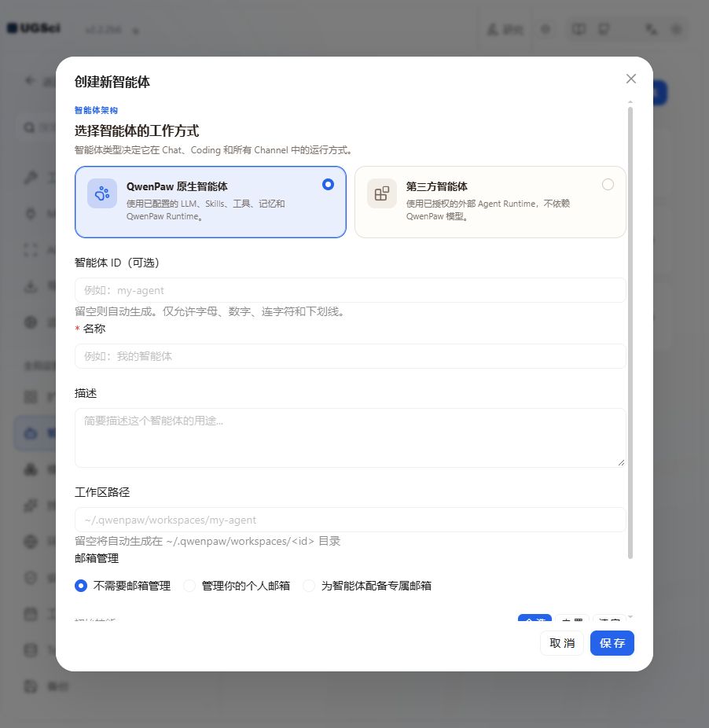This screenshot has width=709, height=728.
Task: Click the dialog's vertical scrollbar
Action: point(630,333)
